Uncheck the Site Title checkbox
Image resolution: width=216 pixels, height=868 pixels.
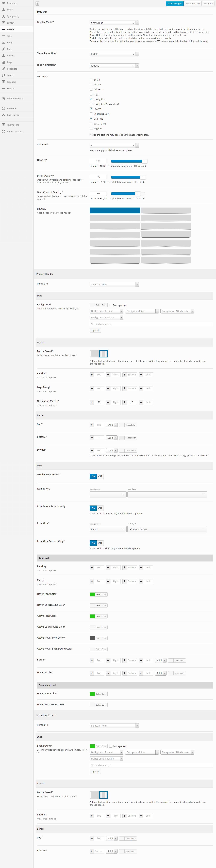91,119
